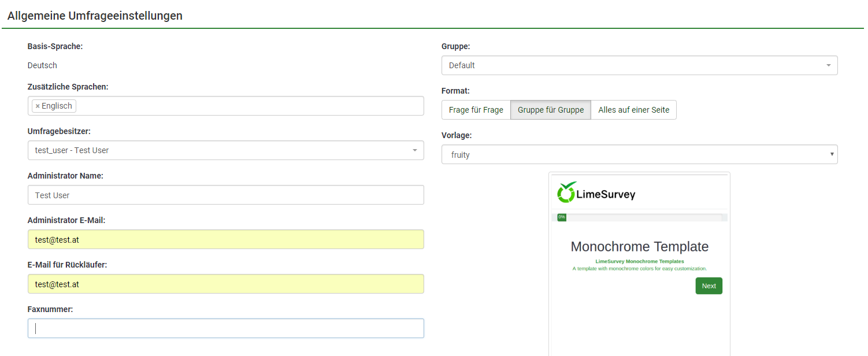The image size is (868, 356).
Task: Click inside the Zusätzliche Sprachen selection box
Action: (x=248, y=106)
